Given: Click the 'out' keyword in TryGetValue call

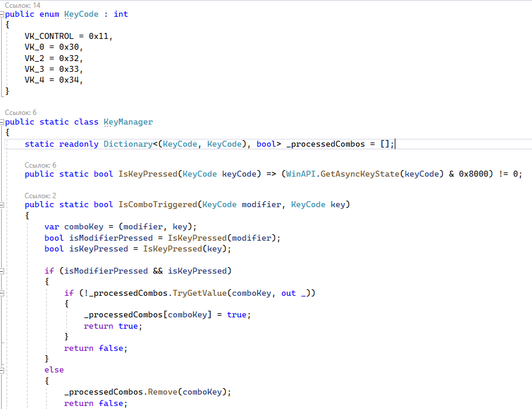Looking at the screenshot, I should point(288,293).
